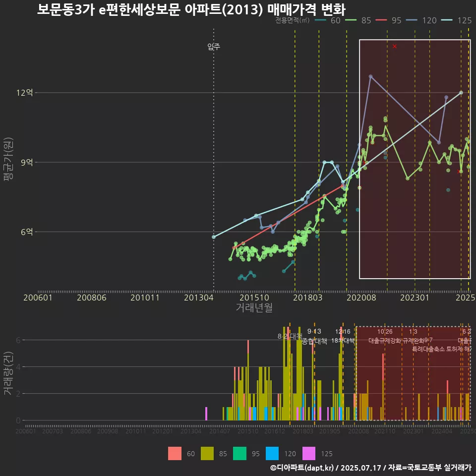Click the 9·13 종합대책 policy label
Viewport: 476px width, 476px height.
[x=314, y=336]
